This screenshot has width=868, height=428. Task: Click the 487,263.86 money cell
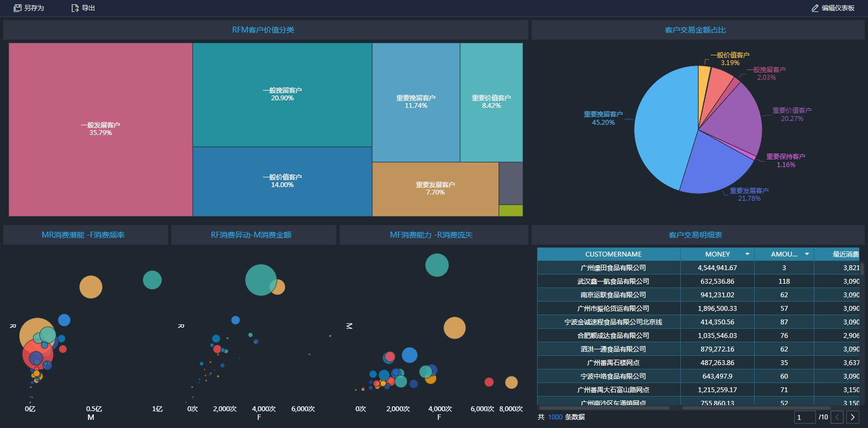717,362
